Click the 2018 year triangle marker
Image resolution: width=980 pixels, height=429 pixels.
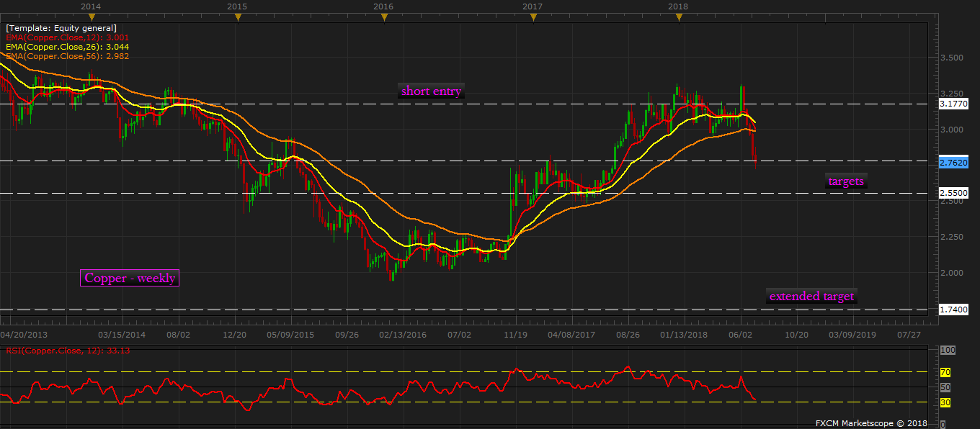(679, 17)
